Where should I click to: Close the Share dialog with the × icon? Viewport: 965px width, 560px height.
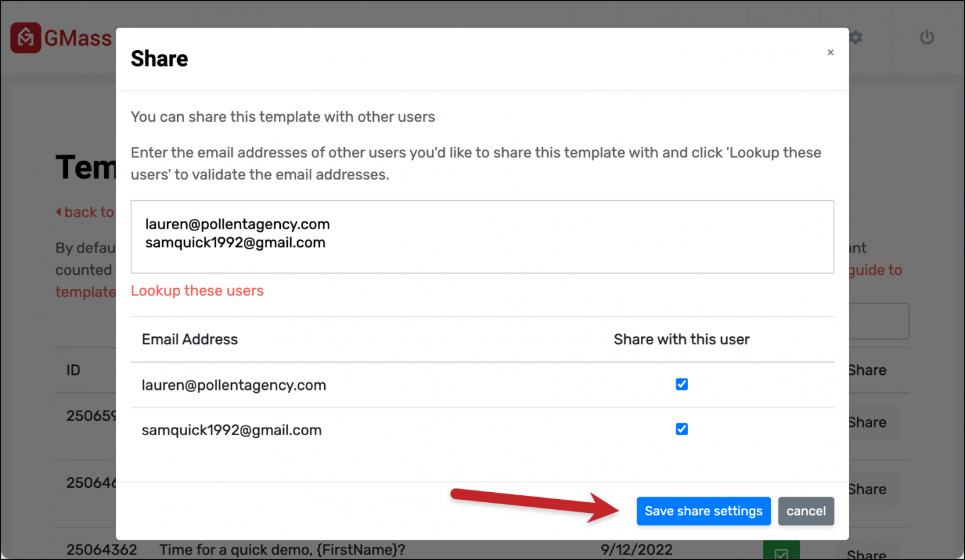831,52
